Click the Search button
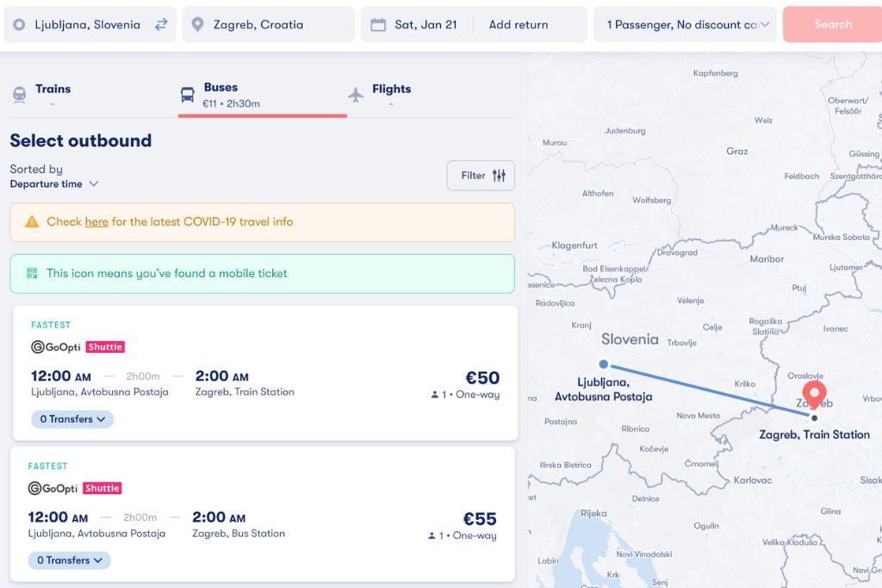 point(833,24)
